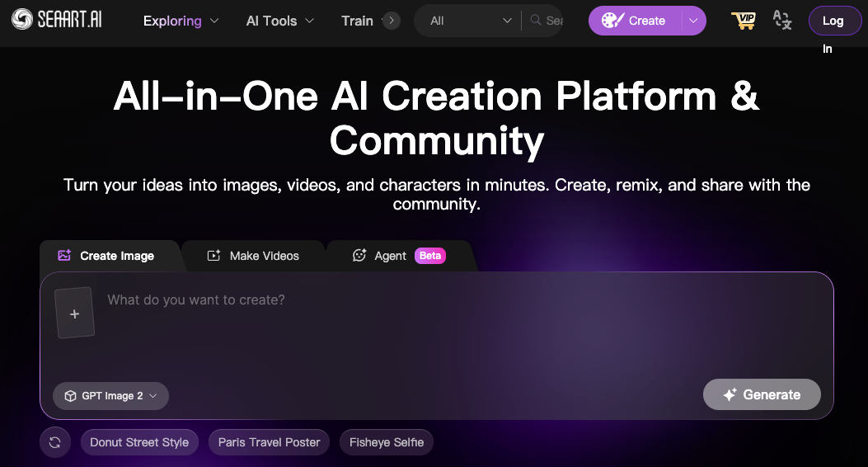Click the refresh suggestions icon

[x=54, y=442]
